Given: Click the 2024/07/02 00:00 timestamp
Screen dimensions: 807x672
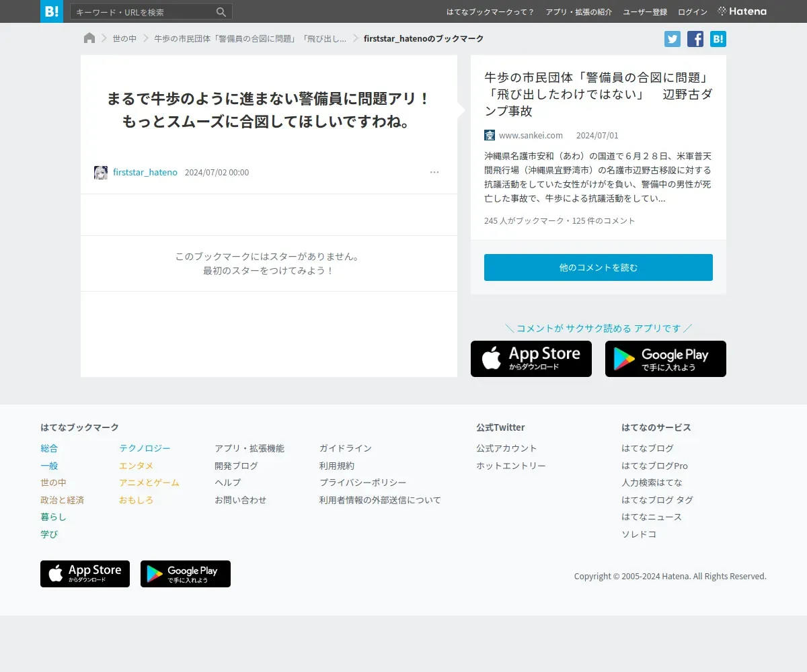Looking at the screenshot, I should click(x=217, y=173).
